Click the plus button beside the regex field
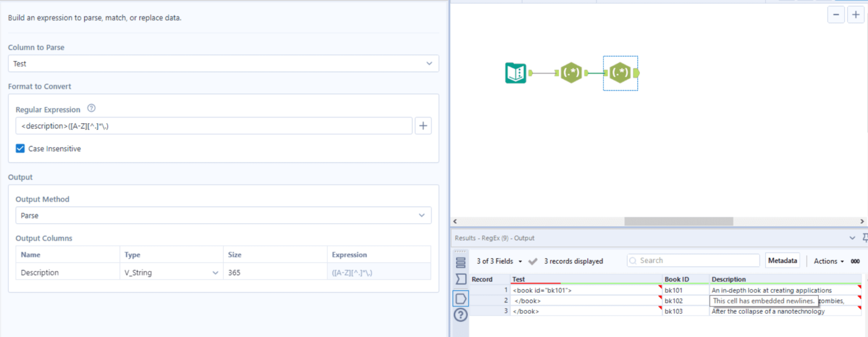The height and width of the screenshot is (337, 868). point(423,125)
